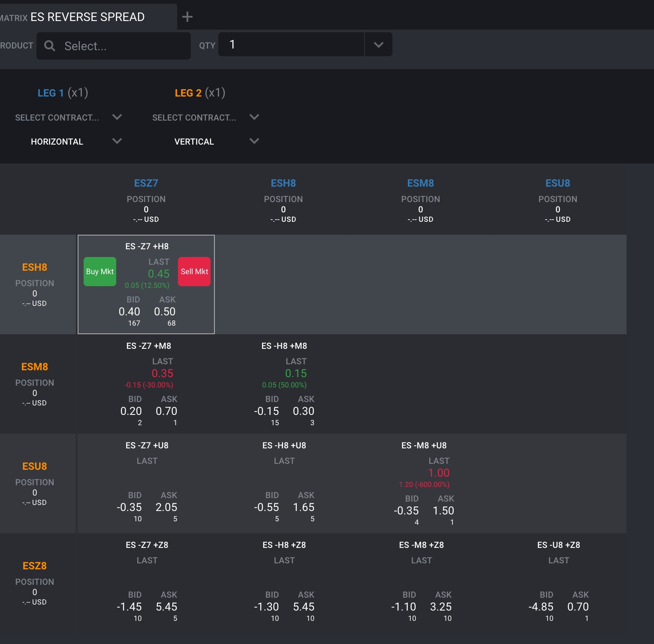654x644 pixels.
Task: Click the 0.70 ask in ES -U8 +Z8
Action: click(x=578, y=607)
